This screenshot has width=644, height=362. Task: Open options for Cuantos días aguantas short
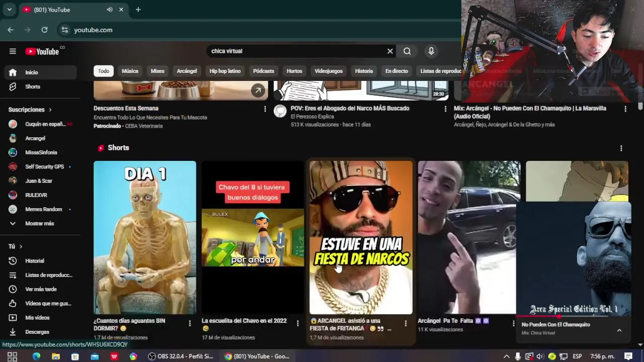(x=190, y=323)
